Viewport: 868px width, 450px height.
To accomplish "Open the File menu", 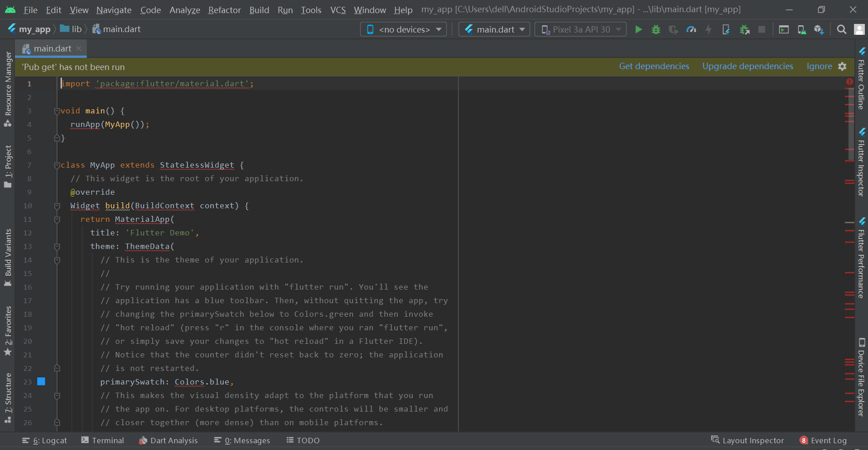I will tap(30, 10).
